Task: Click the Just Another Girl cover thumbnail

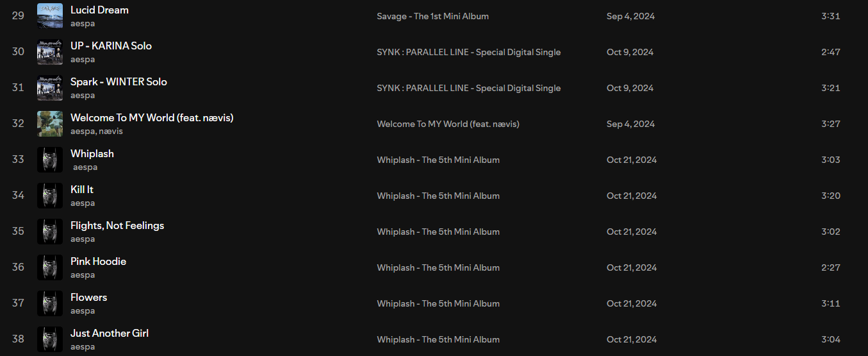Action: pos(50,339)
